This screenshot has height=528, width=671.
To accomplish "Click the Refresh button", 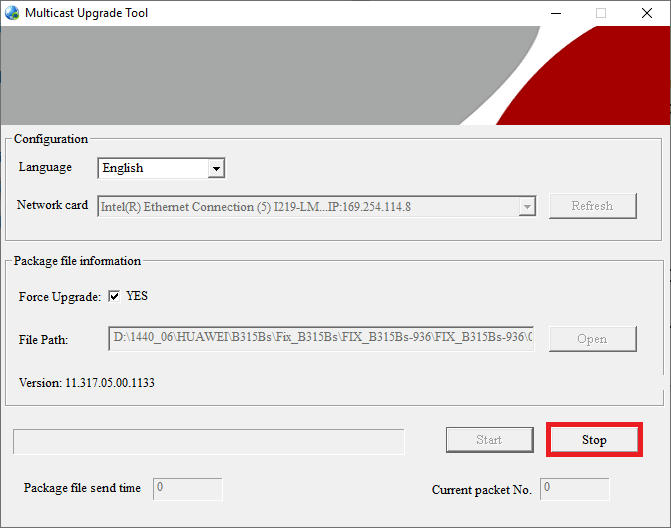I will (593, 206).
